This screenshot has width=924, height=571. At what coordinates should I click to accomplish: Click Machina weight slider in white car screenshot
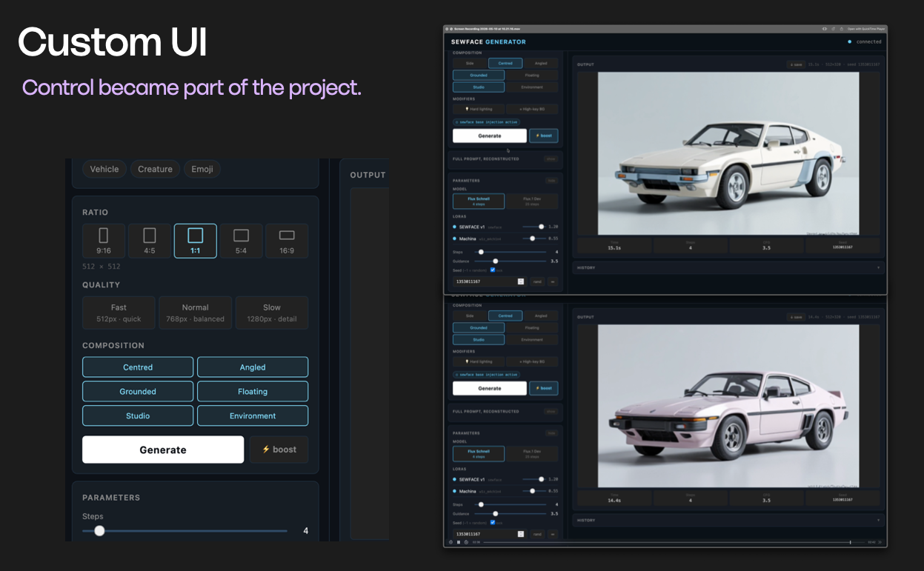point(534,238)
